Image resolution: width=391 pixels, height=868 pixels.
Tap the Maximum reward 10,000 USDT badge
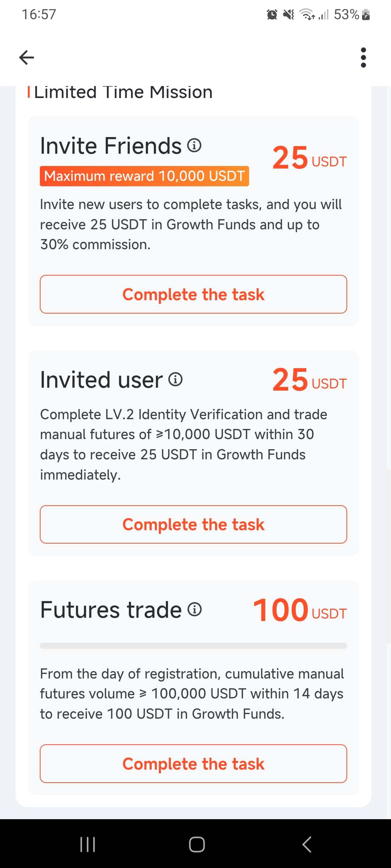(144, 176)
